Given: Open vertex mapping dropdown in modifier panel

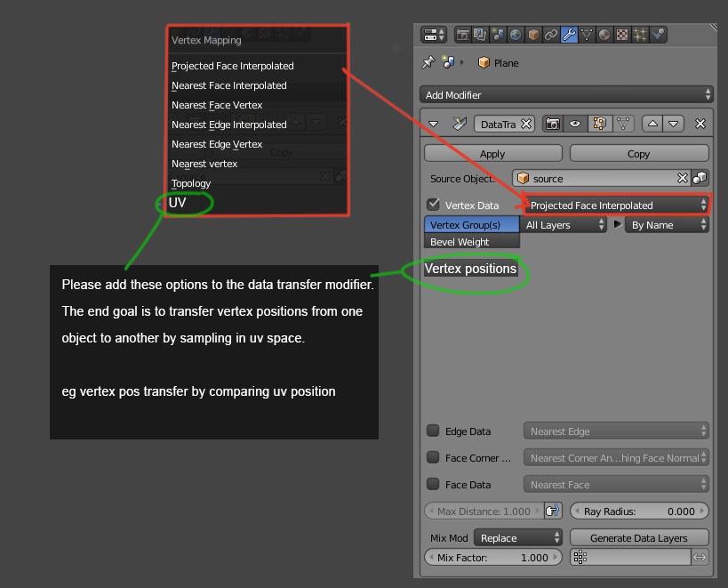Looking at the screenshot, I should pyautogui.click(x=617, y=205).
